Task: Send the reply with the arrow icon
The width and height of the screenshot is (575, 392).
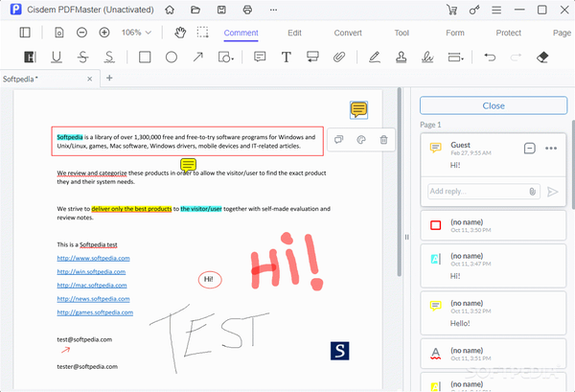Action: coord(552,192)
